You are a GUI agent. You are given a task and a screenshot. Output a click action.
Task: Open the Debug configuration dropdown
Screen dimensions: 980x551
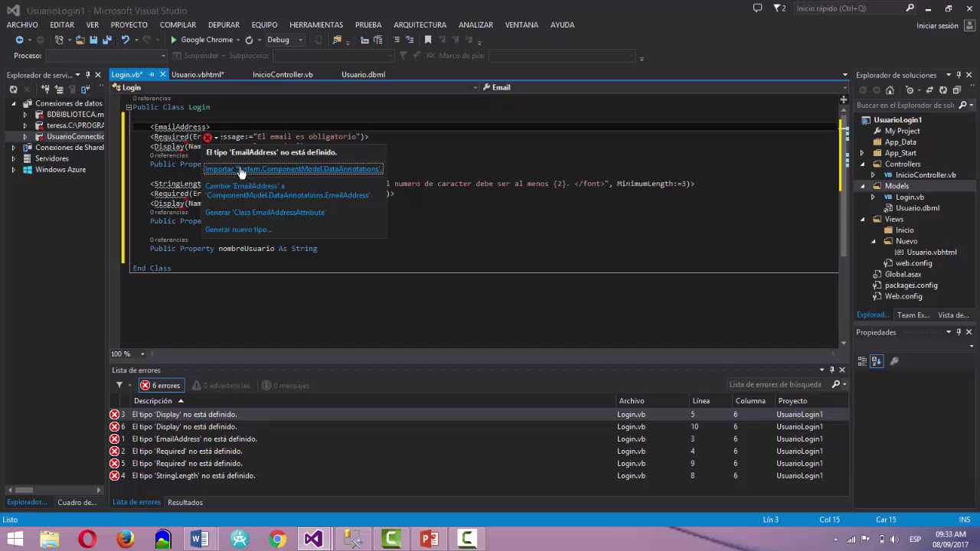tap(283, 40)
